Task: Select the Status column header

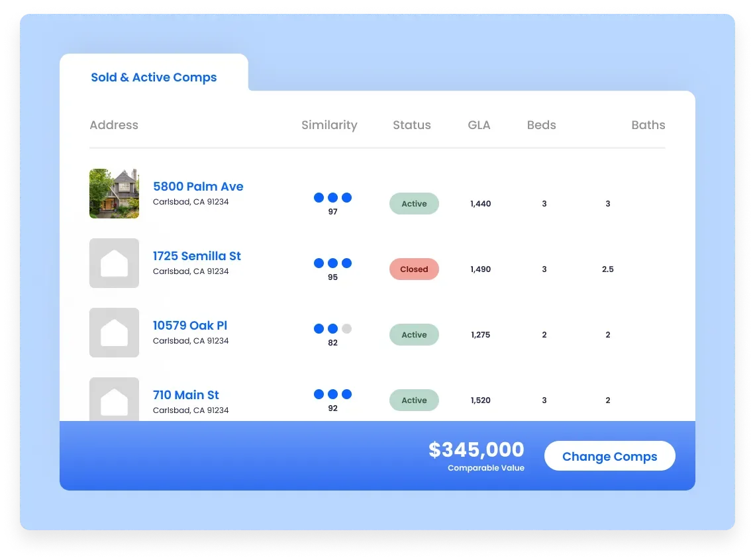Action: click(x=411, y=125)
